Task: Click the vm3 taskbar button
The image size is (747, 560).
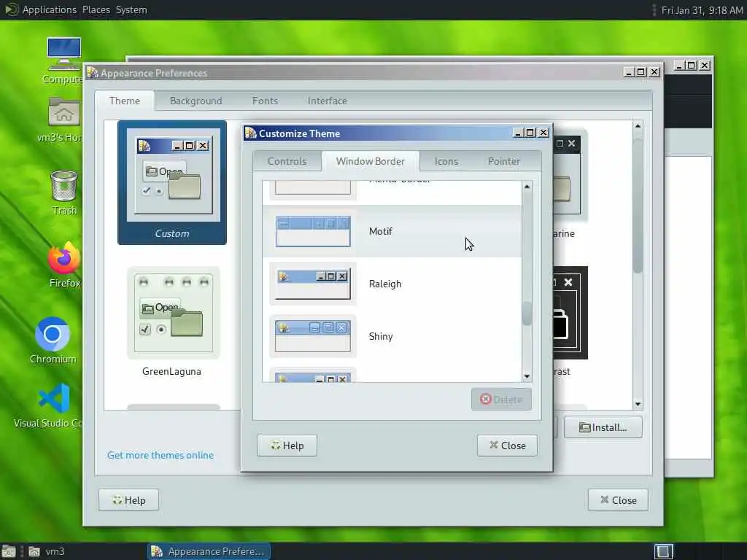Action: click(47, 551)
